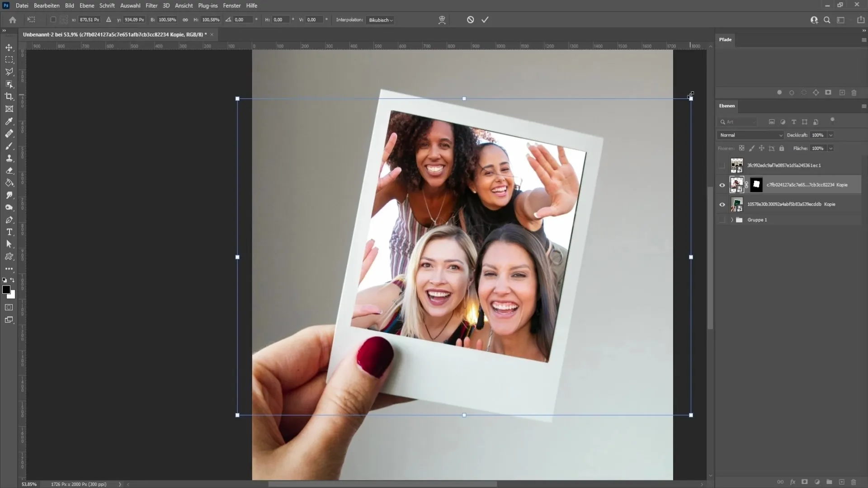
Task: Select the Crop tool
Action: (9, 97)
